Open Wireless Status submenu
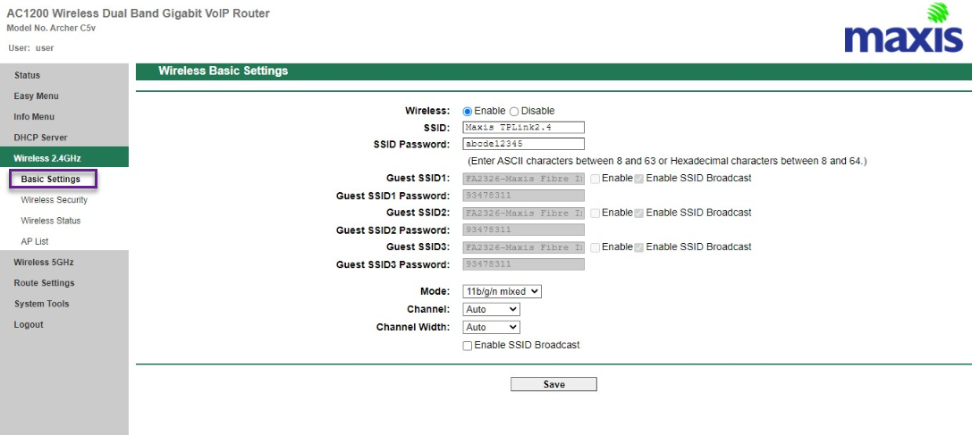This screenshot has width=980, height=435. (x=51, y=221)
